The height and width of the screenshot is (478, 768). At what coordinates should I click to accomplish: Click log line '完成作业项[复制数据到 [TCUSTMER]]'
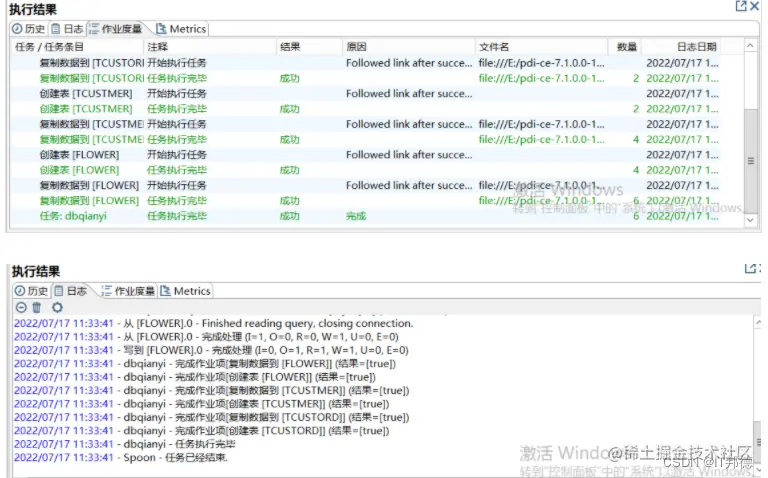(x=212, y=390)
